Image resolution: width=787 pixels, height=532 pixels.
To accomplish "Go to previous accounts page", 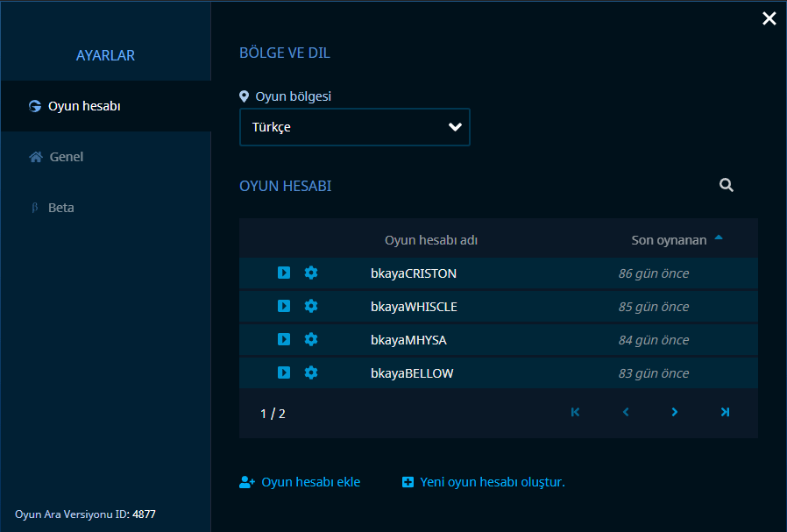I will 626,412.
